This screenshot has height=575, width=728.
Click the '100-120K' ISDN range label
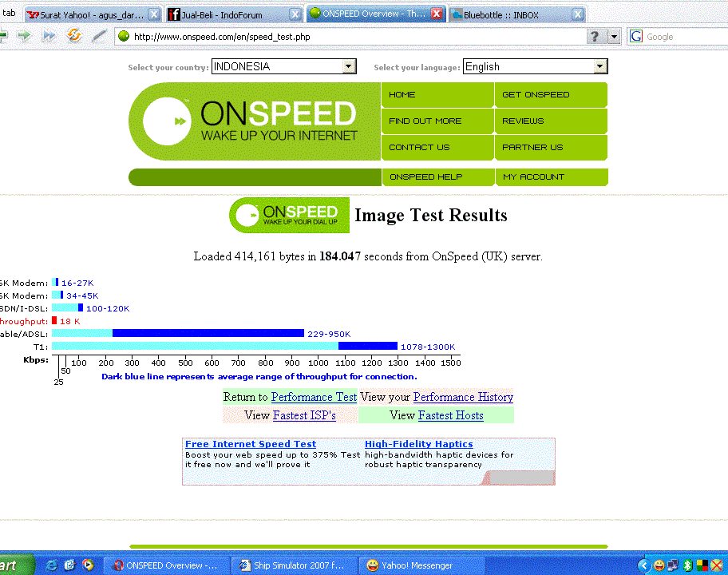tap(108, 308)
